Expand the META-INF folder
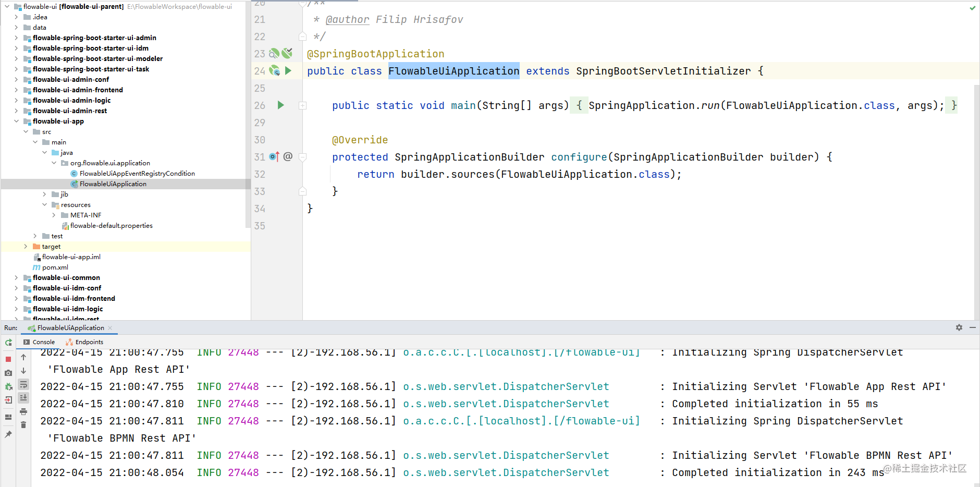 (54, 215)
